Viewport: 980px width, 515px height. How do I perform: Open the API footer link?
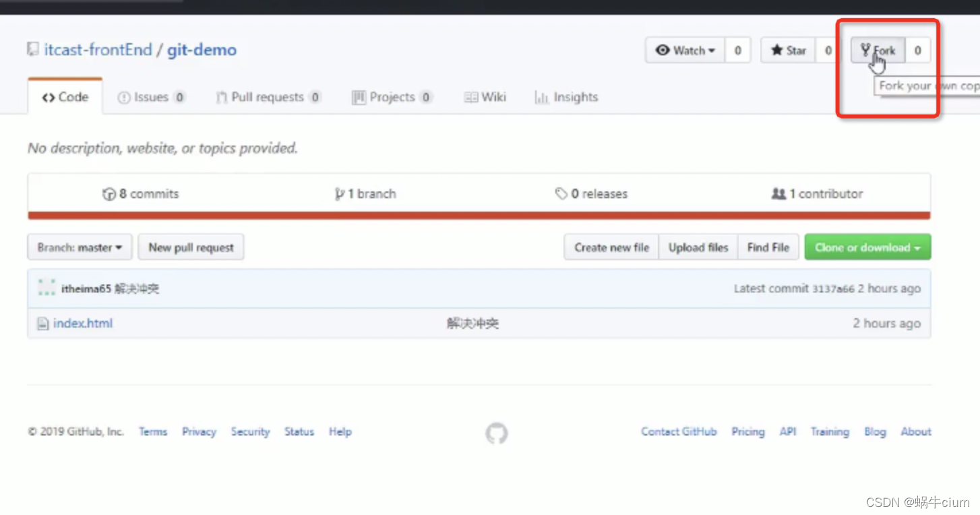[788, 432]
